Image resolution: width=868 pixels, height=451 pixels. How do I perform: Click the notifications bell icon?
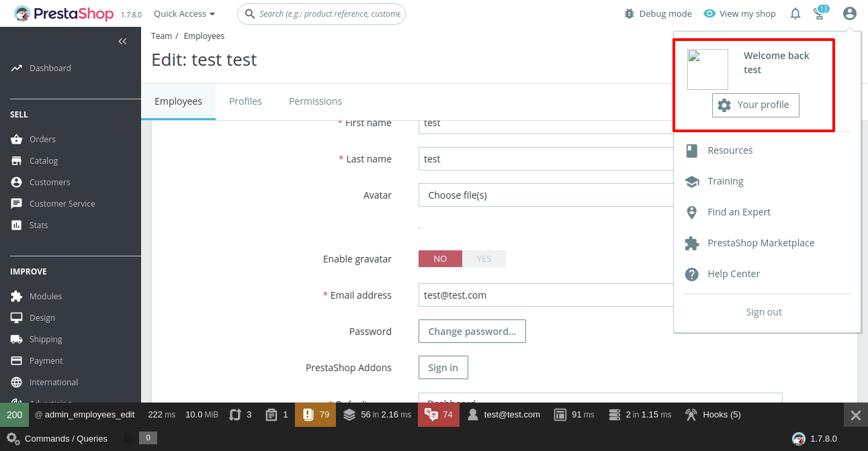pyautogui.click(x=795, y=13)
